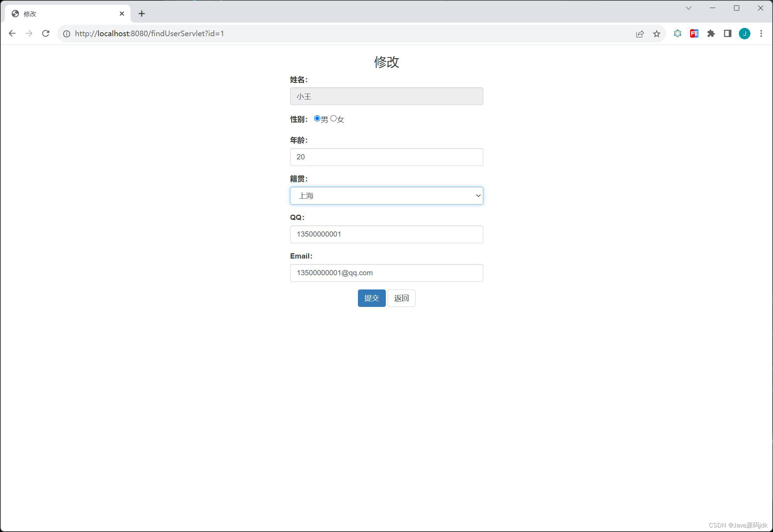Maximize the browser window

[736, 8]
